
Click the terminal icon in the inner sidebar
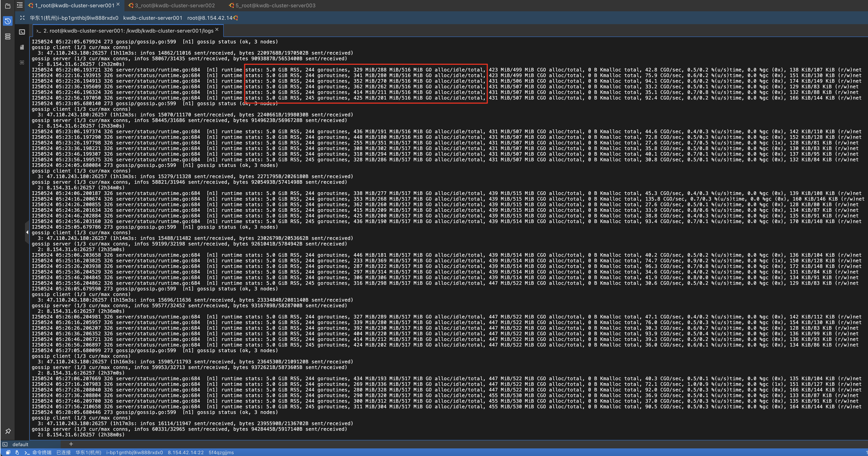pyautogui.click(x=22, y=32)
